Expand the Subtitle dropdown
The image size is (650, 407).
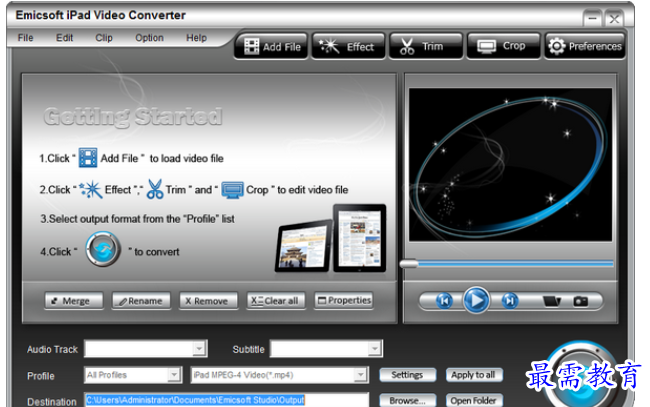(374, 349)
